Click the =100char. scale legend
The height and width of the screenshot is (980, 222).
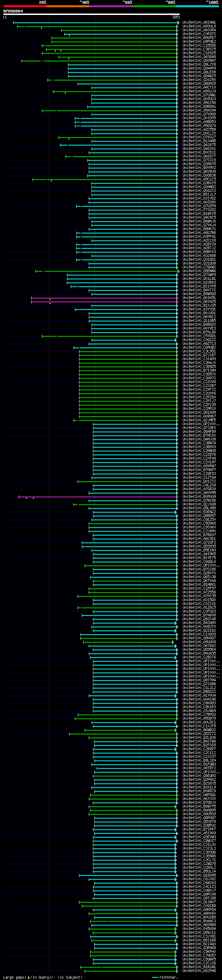pos(165,977)
